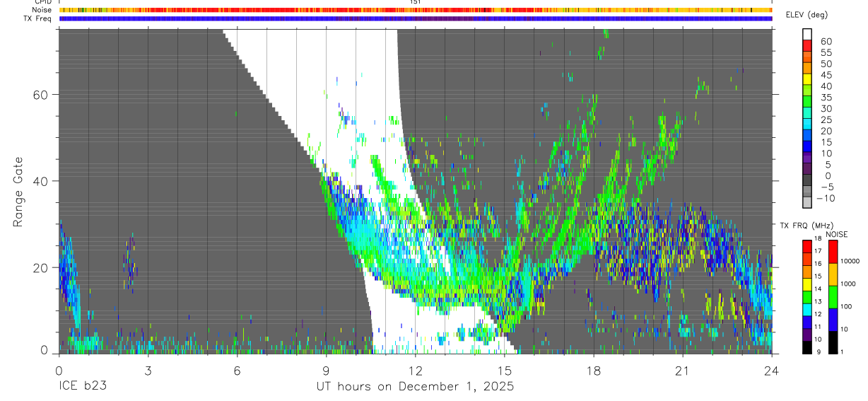Click the red swatch in the NOISE legend
868x401 pixels.
pyautogui.click(x=833, y=252)
